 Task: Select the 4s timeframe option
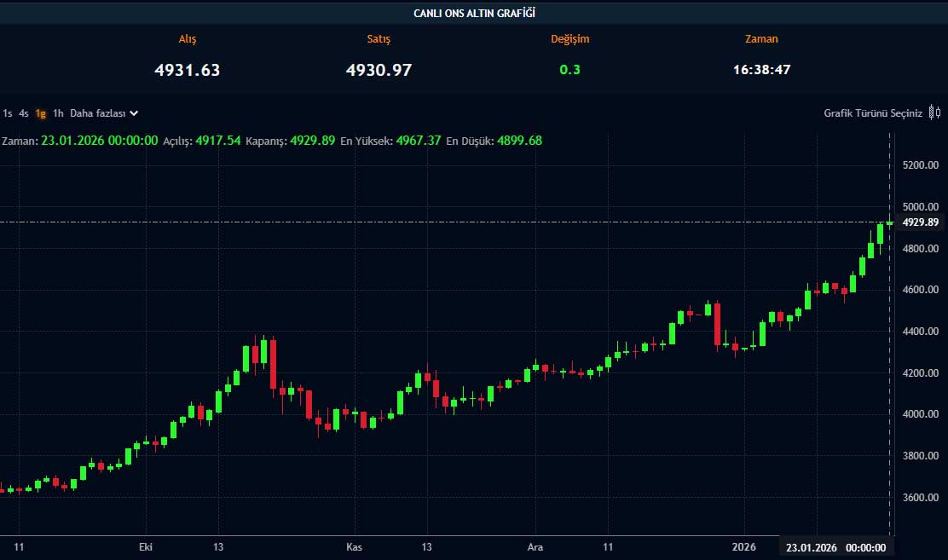pos(24,113)
